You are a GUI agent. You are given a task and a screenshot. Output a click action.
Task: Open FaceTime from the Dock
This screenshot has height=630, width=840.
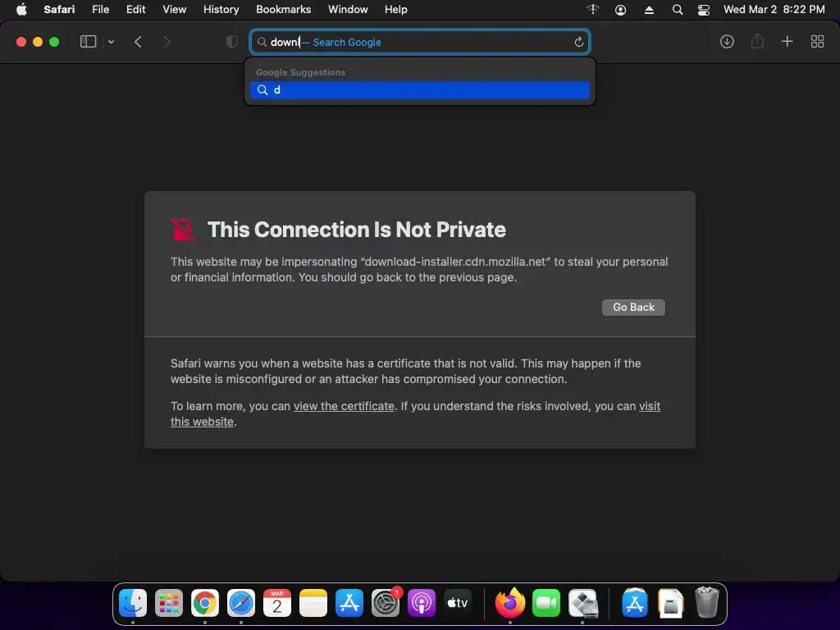(x=546, y=603)
